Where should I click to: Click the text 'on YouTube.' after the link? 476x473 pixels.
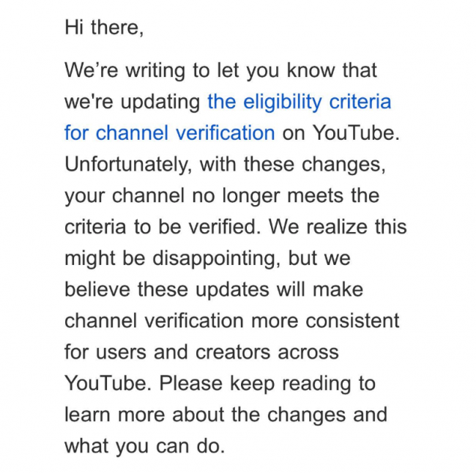tap(341, 133)
